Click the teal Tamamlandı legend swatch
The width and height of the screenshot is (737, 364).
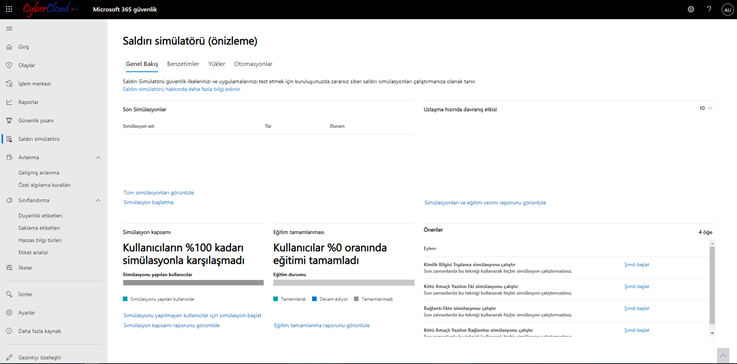click(275, 299)
